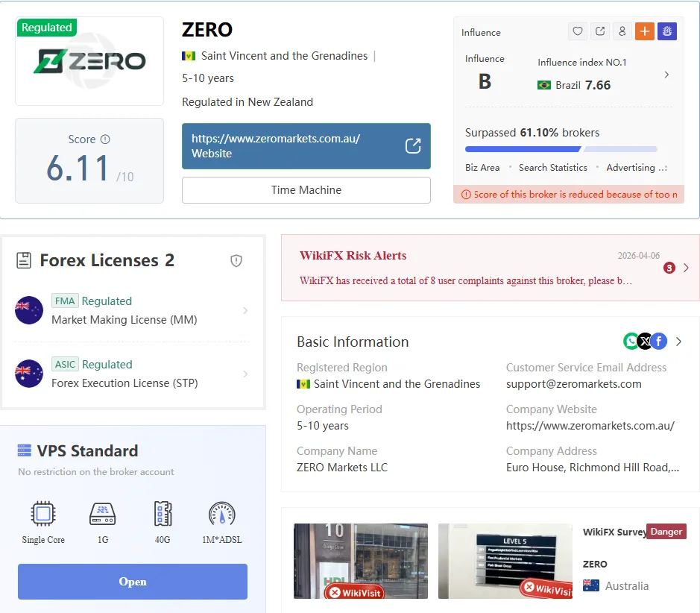Open the Advertising tab
Screen dimensions: 700x613
point(631,168)
